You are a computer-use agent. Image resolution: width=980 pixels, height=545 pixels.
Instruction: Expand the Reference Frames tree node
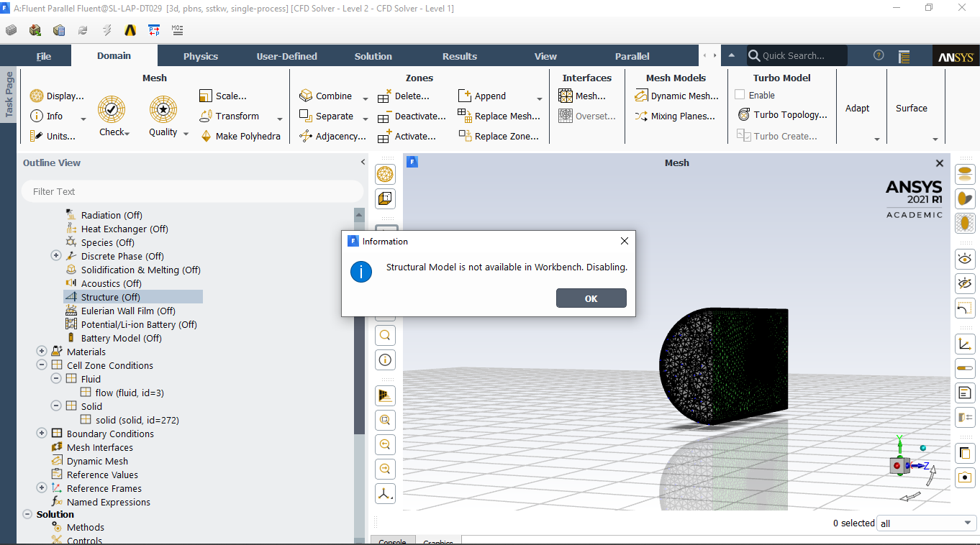(x=42, y=488)
